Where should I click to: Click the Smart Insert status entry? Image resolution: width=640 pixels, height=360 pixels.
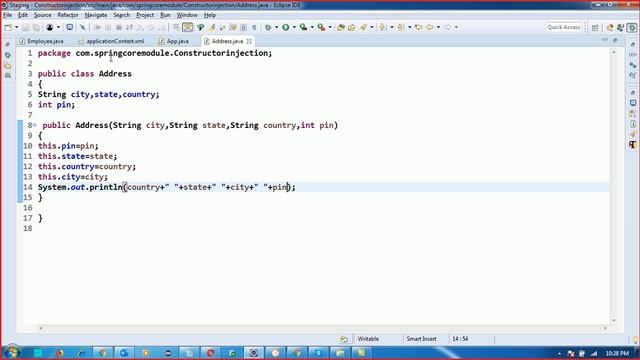(x=421, y=339)
